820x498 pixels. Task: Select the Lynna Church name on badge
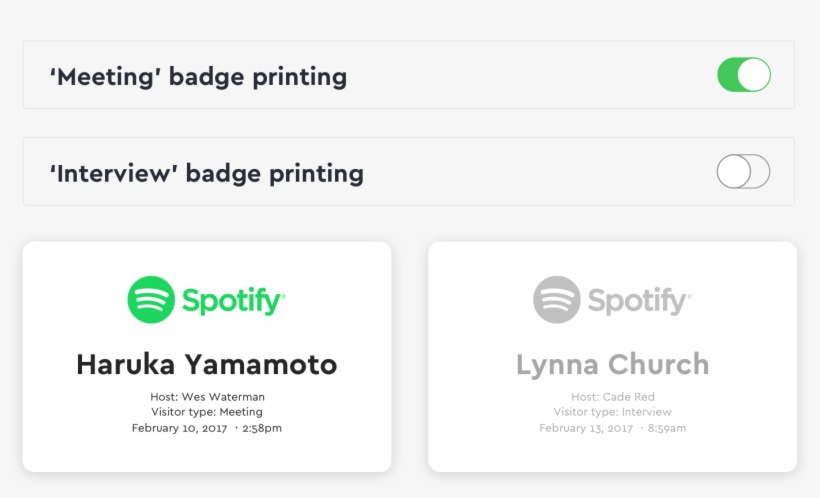tap(612, 364)
